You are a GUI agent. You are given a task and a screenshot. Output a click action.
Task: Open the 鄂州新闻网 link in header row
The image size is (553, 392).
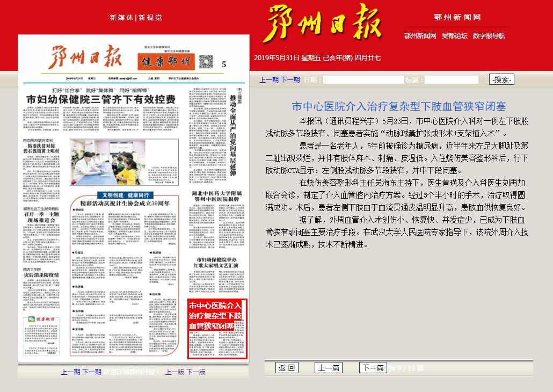[x=420, y=35]
